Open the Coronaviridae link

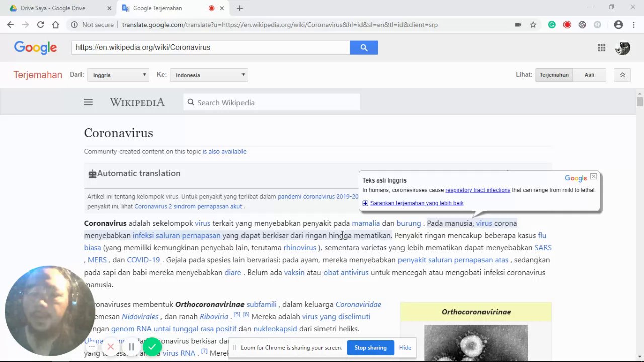click(358, 304)
